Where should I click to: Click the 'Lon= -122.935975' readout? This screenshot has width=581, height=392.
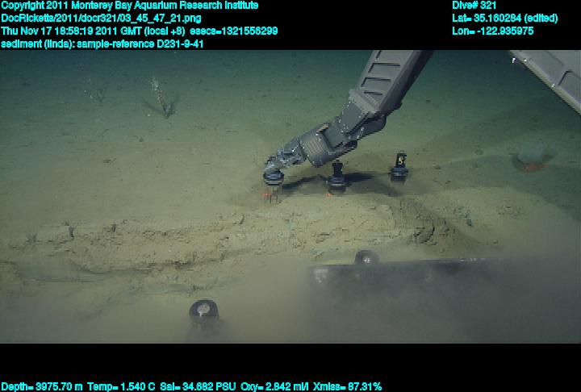pyautogui.click(x=492, y=31)
